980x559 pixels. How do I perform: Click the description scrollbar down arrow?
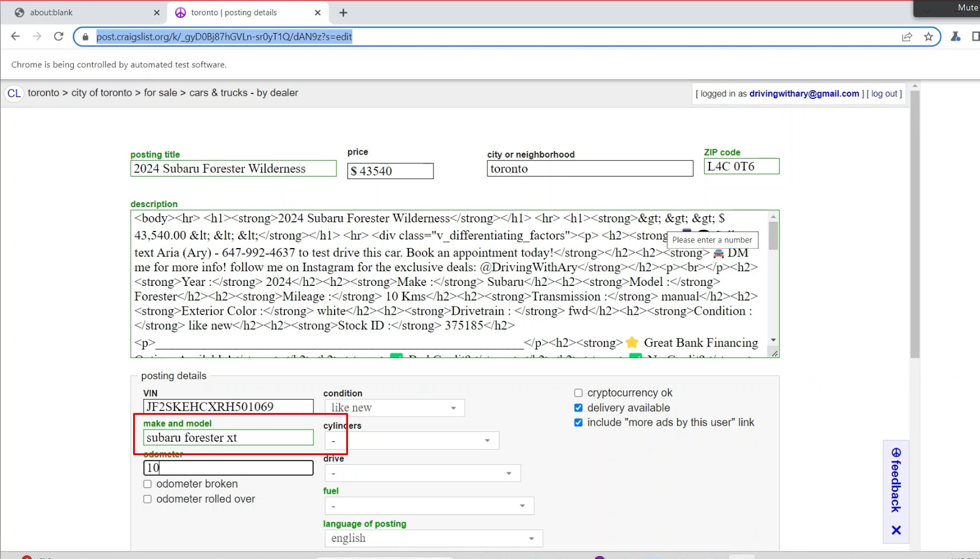pyautogui.click(x=773, y=340)
